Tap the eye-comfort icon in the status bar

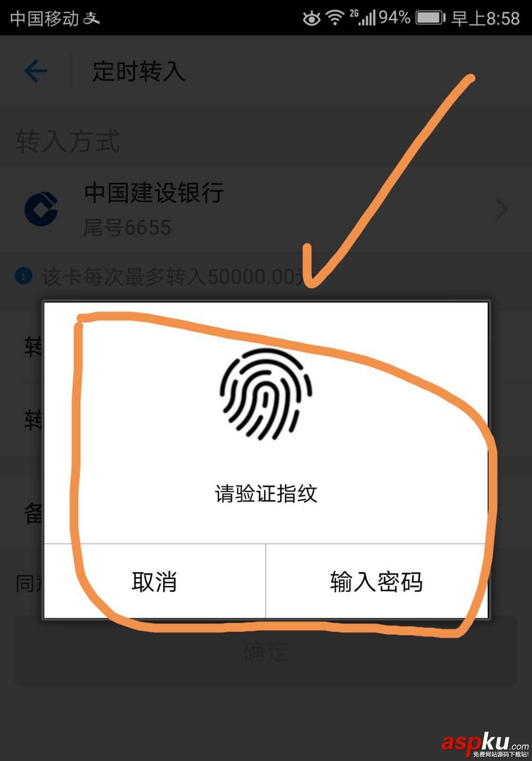(x=312, y=19)
